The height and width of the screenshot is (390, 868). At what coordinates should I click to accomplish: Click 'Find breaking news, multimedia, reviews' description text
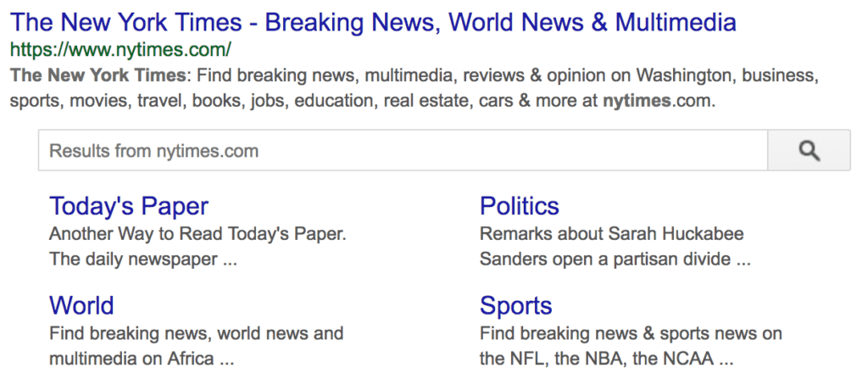(x=364, y=75)
